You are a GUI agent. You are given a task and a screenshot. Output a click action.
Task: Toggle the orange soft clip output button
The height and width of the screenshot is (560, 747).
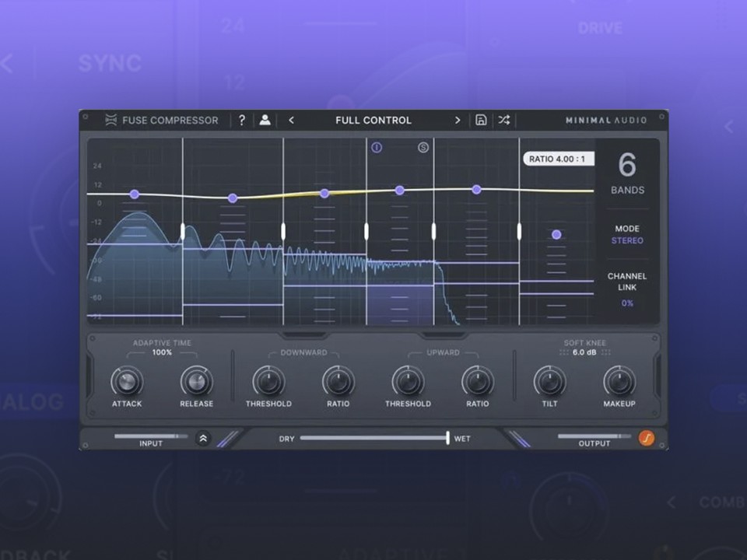647,438
